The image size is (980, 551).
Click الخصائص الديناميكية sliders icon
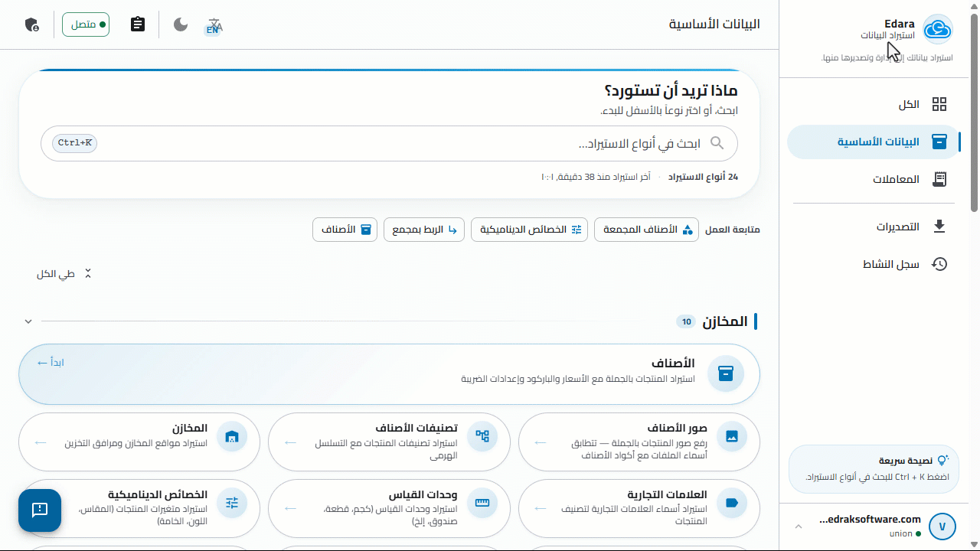[x=232, y=503]
